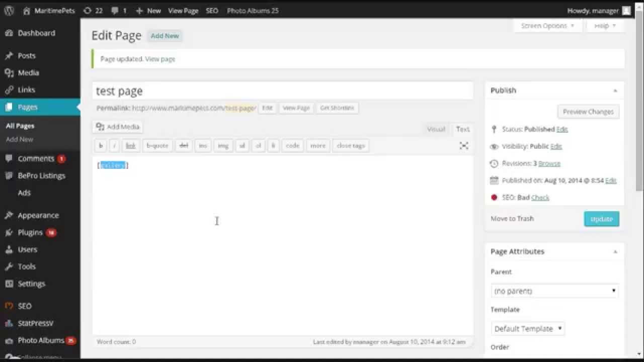Click in the page title field
Image resolution: width=644 pixels, height=362 pixels.
click(x=283, y=91)
